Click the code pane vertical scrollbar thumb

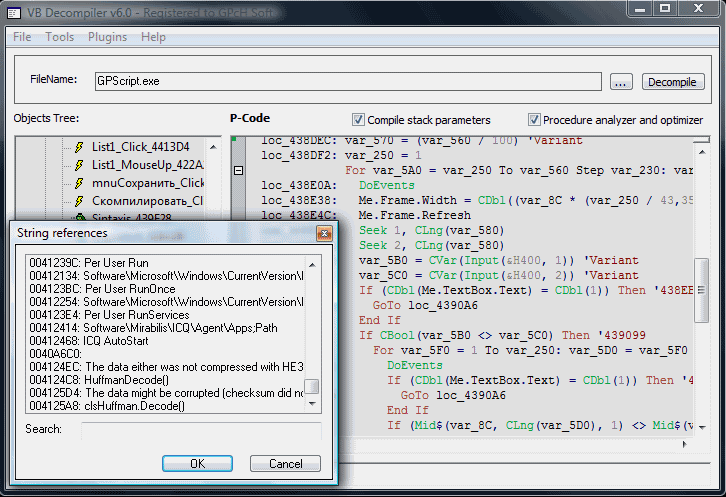click(x=702, y=290)
